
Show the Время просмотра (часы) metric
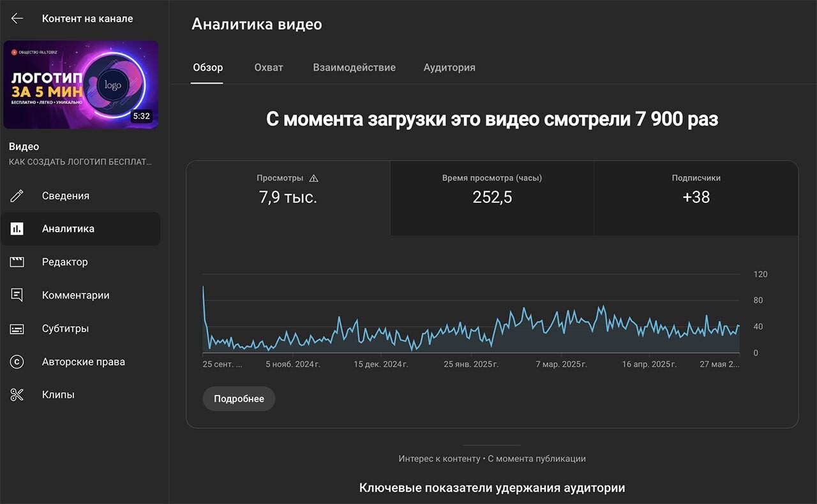pos(491,198)
